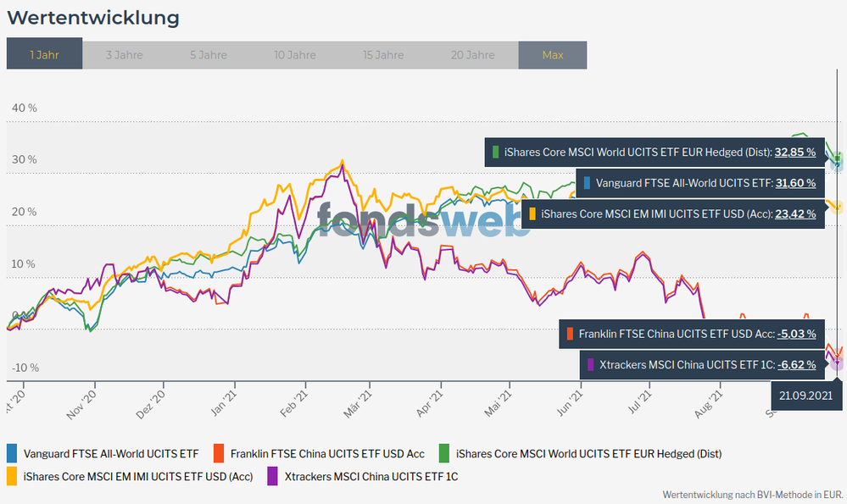Click the purple Xtrackers MSCI China legend swatch
Image resolution: width=847 pixels, height=504 pixels.
pos(272,476)
